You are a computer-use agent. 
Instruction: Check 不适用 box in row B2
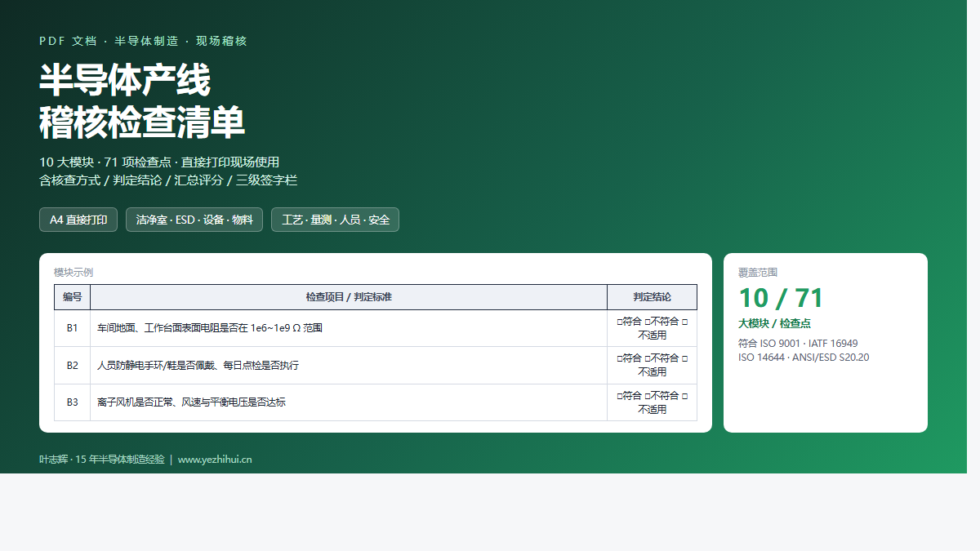(x=684, y=358)
